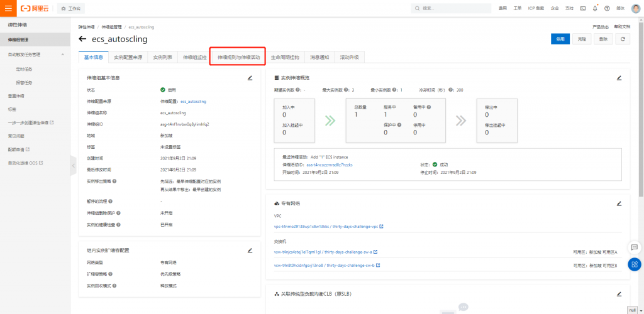Image resolution: width=644 pixels, height=314 pixels.
Task: Open the 简体 language selector
Action: point(620,8)
